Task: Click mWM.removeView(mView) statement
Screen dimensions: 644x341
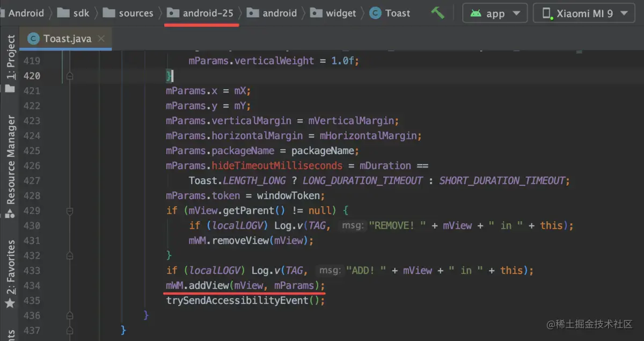Action: [x=251, y=241]
